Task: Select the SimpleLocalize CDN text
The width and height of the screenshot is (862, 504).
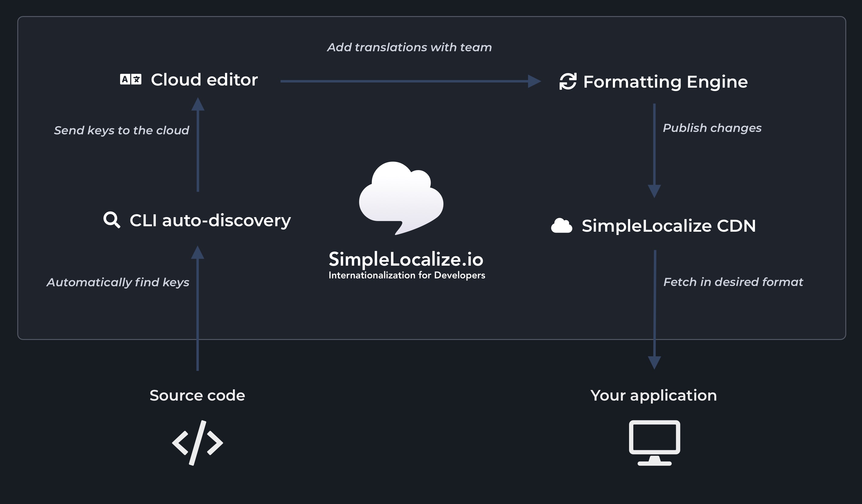Action: pos(668,226)
